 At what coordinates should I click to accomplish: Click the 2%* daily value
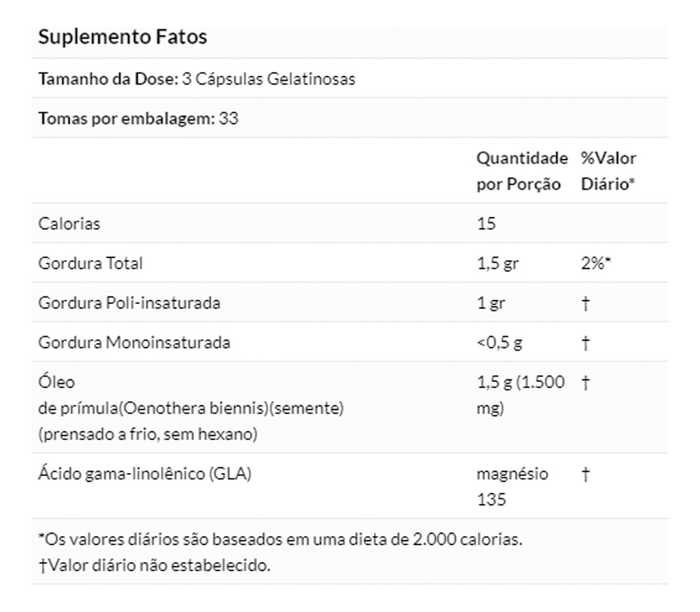pyautogui.click(x=595, y=264)
